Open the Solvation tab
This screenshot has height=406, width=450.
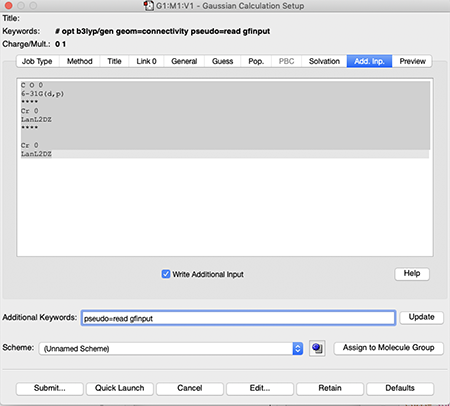pyautogui.click(x=324, y=61)
